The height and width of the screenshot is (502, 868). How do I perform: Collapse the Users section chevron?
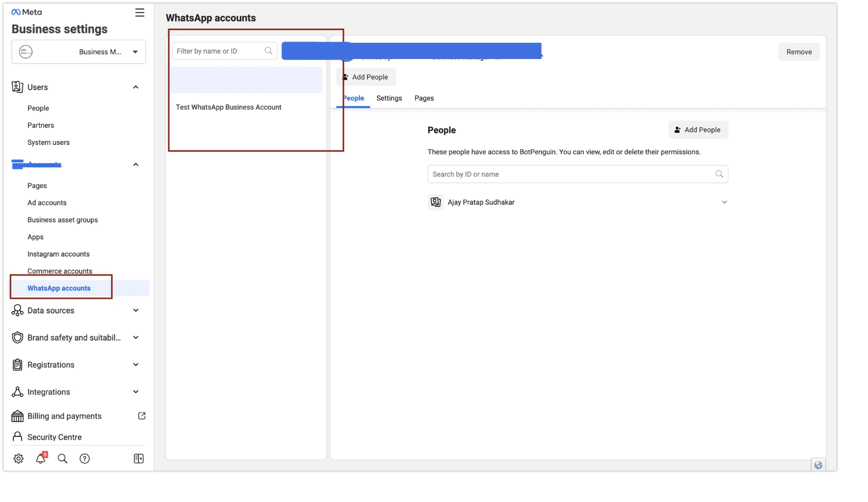tap(135, 87)
